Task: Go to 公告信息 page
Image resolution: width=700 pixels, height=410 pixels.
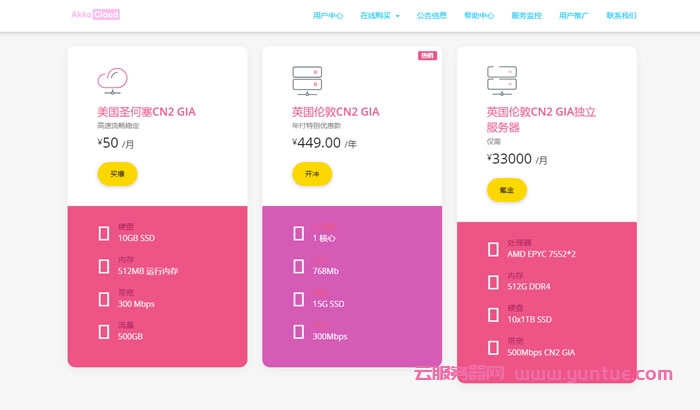Action: (432, 16)
